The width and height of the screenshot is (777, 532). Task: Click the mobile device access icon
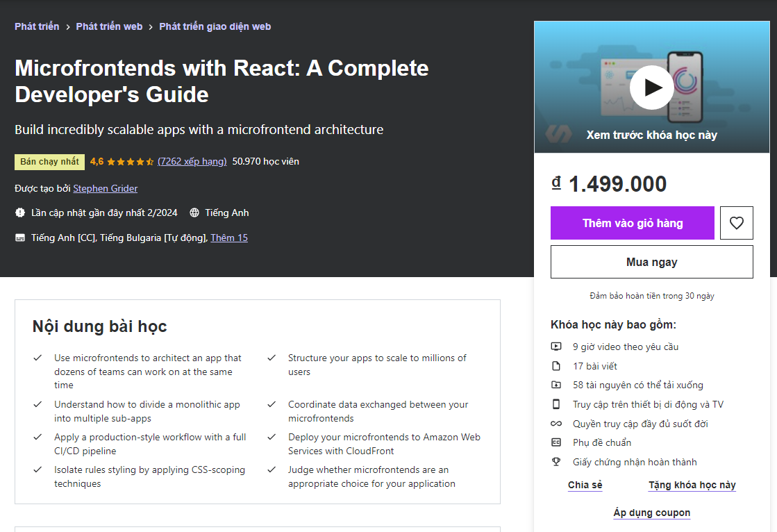tap(556, 404)
